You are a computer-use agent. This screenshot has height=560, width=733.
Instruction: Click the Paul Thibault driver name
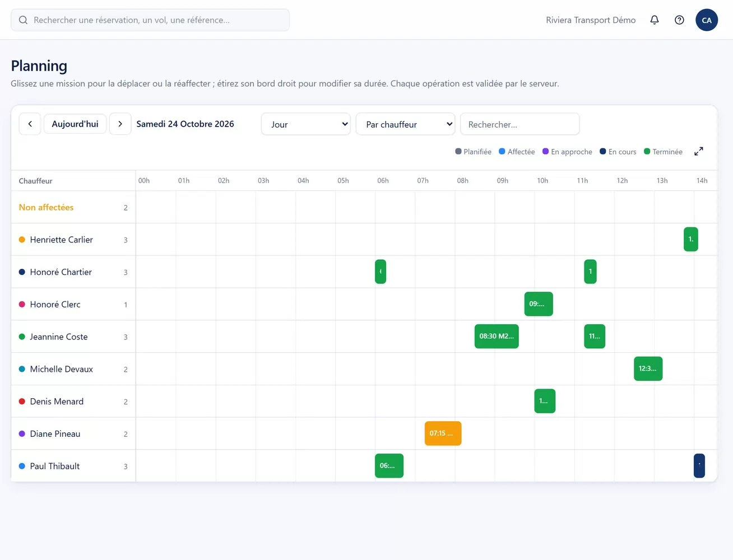click(55, 466)
